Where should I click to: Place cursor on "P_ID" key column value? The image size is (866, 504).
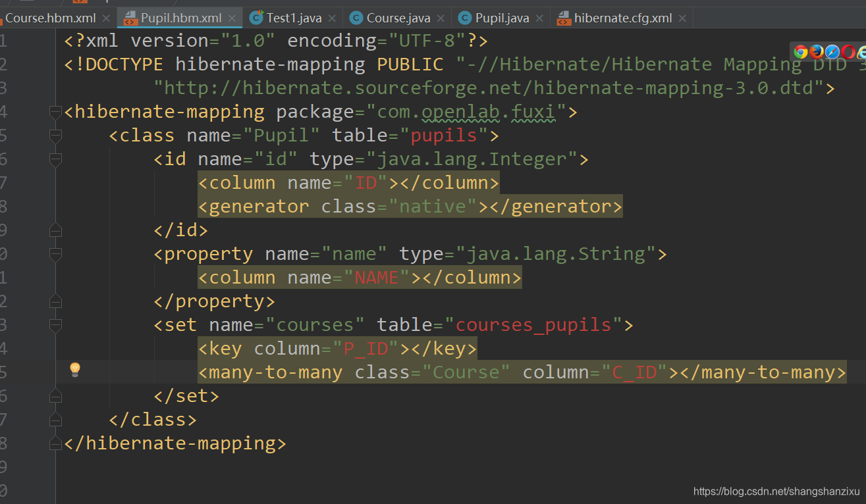point(366,349)
